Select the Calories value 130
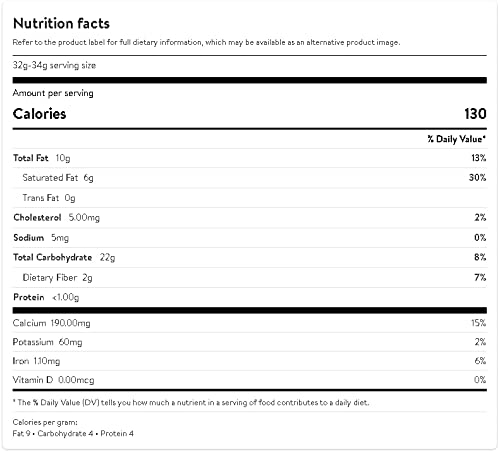The image size is (500, 452). click(475, 114)
